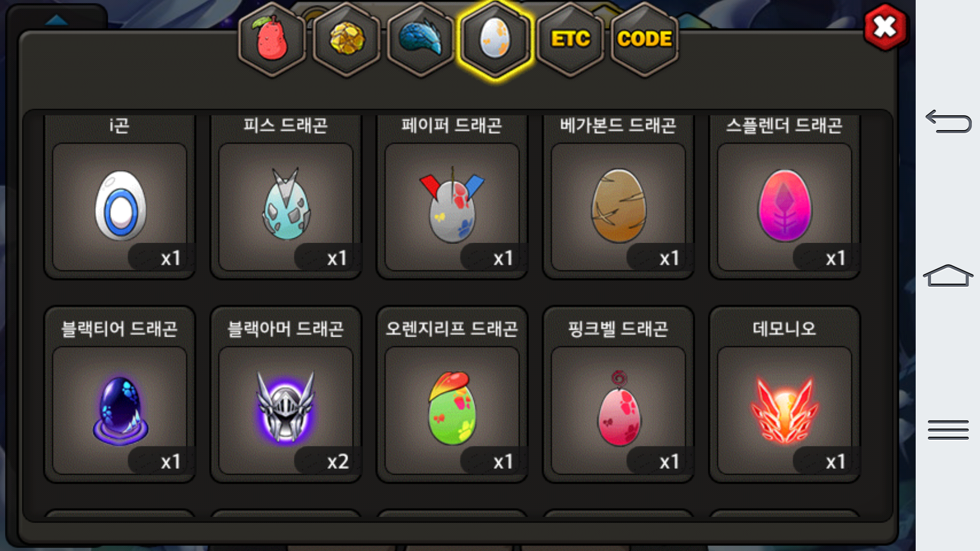Pick the brown 베가본드 드래곤 egg
Image resolution: width=980 pixels, height=551 pixels.
click(618, 207)
